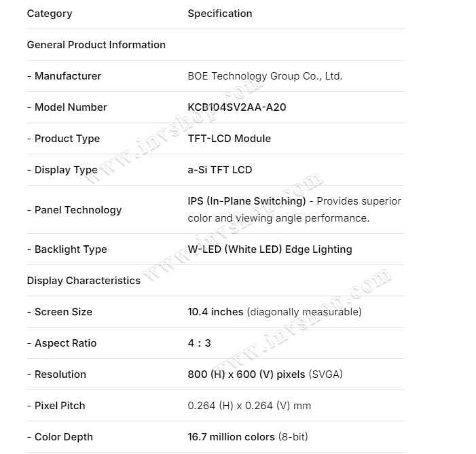Click the a-Si TFT LCD value

(x=220, y=170)
